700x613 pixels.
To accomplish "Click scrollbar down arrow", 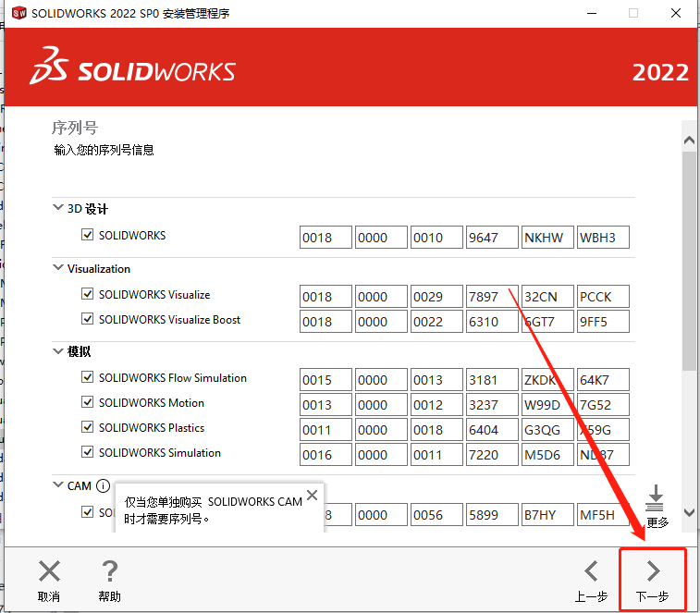I will pyautogui.click(x=689, y=512).
